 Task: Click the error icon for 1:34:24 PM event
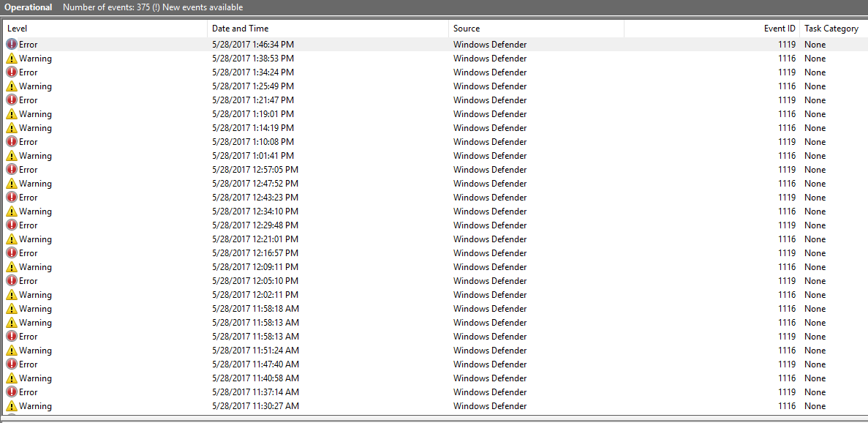[x=12, y=72]
